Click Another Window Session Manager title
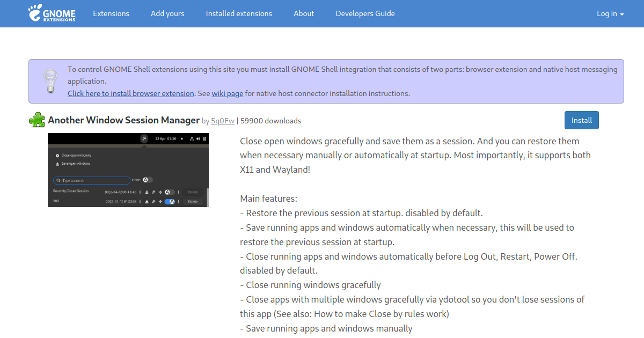Image resolution: width=644 pixels, height=338 pixels. (124, 120)
